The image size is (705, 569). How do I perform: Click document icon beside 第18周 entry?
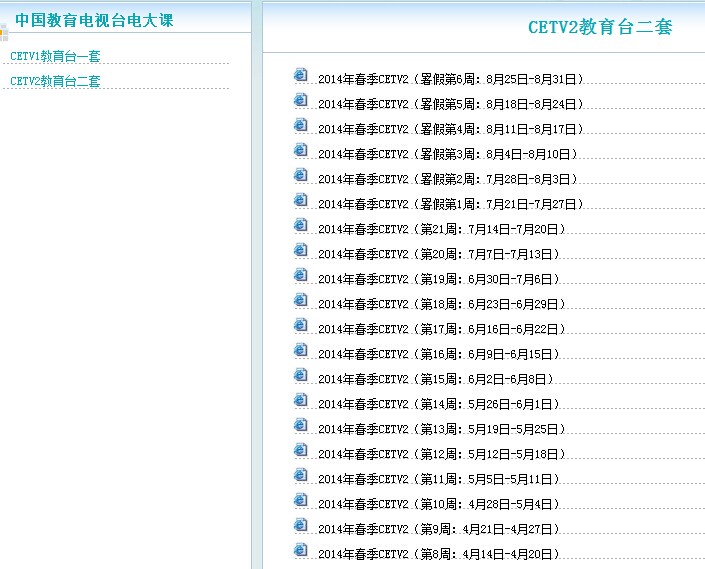click(300, 301)
